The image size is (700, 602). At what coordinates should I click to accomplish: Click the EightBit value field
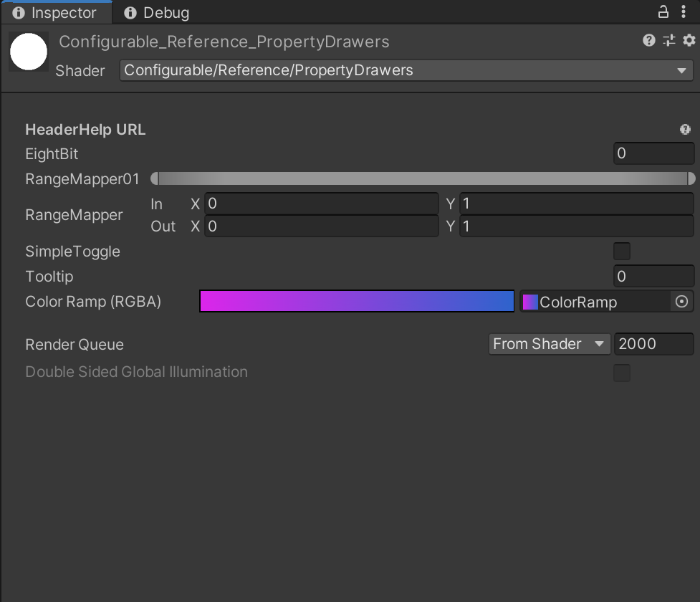(x=653, y=153)
